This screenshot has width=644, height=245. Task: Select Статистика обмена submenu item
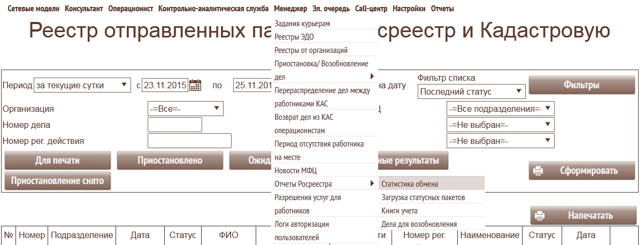coord(410,184)
